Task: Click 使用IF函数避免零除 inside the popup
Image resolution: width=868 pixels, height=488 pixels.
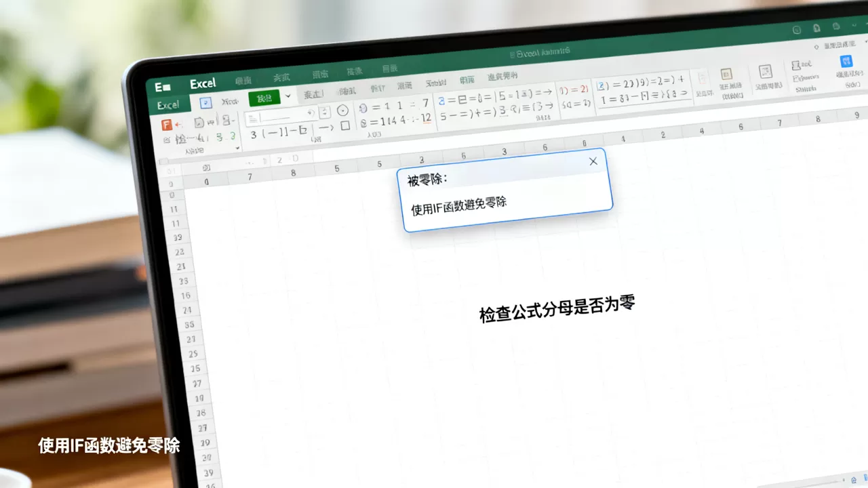Action: pyautogui.click(x=459, y=206)
